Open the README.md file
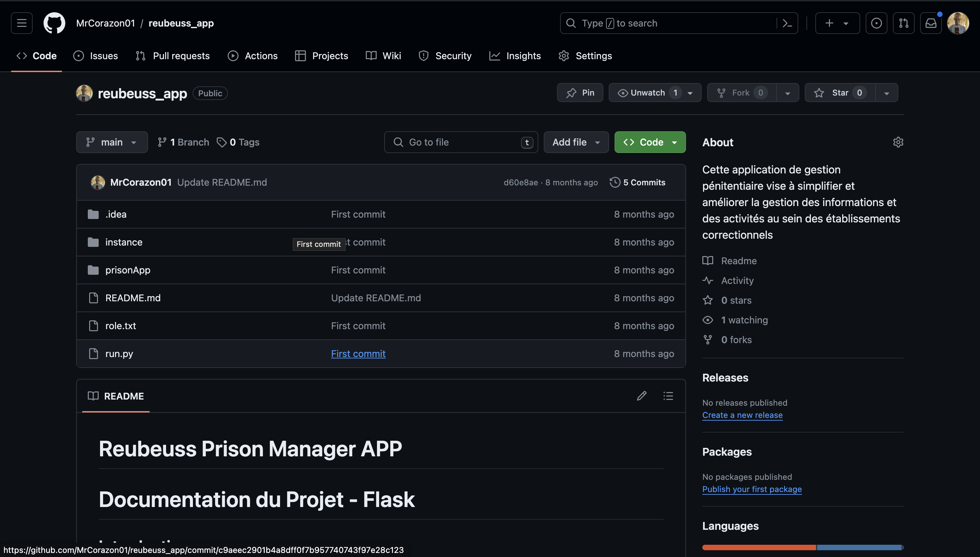Screen dimensions: 980x557 tap(133, 298)
